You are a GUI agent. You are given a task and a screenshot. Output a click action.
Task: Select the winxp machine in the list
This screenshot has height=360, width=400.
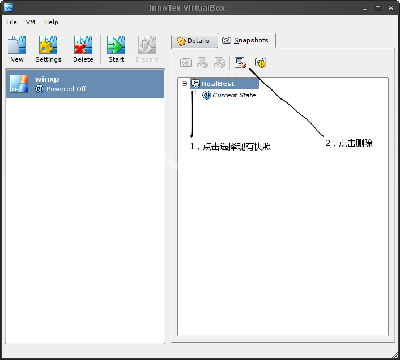click(x=85, y=84)
